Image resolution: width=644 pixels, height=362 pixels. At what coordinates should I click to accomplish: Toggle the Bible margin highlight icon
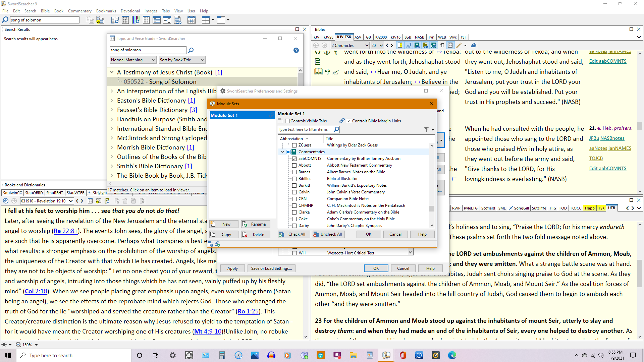click(x=400, y=45)
